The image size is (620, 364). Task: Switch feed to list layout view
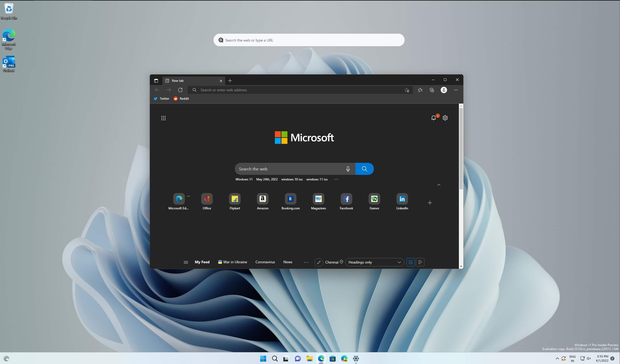[420, 262]
